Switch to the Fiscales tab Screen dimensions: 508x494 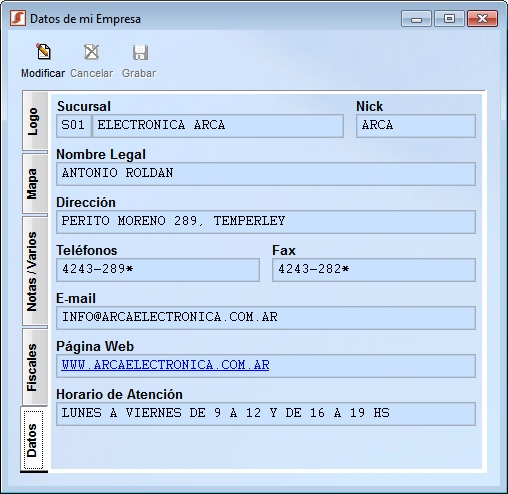click(x=35, y=367)
